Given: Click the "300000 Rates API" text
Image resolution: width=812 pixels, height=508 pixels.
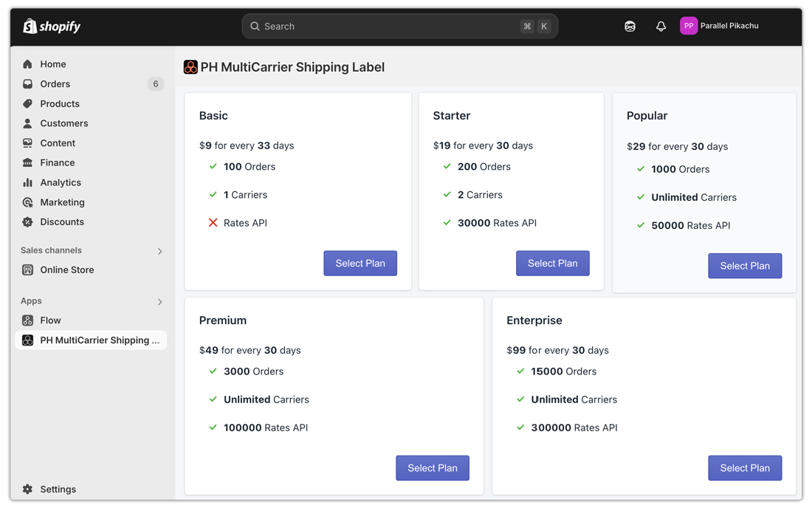Looking at the screenshot, I should point(574,428).
